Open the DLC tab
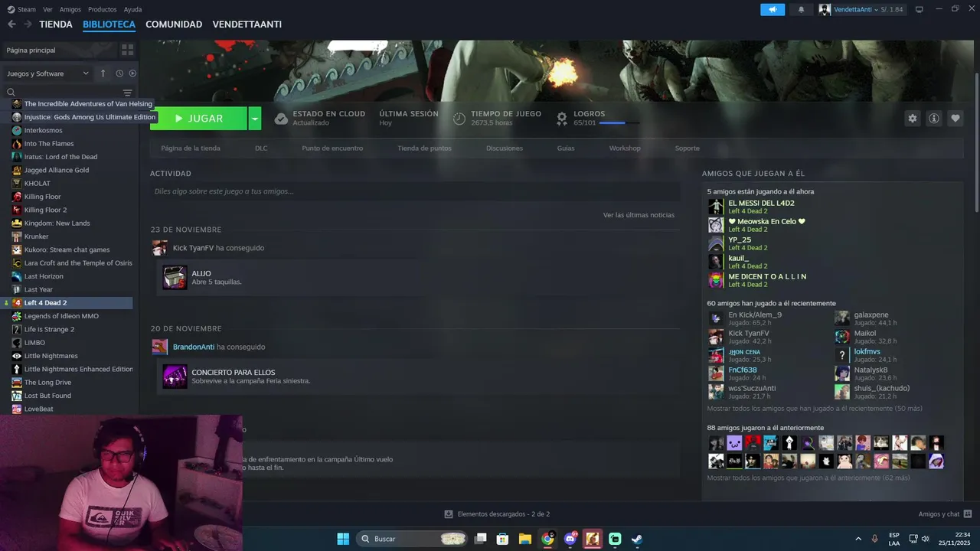 [x=261, y=148]
